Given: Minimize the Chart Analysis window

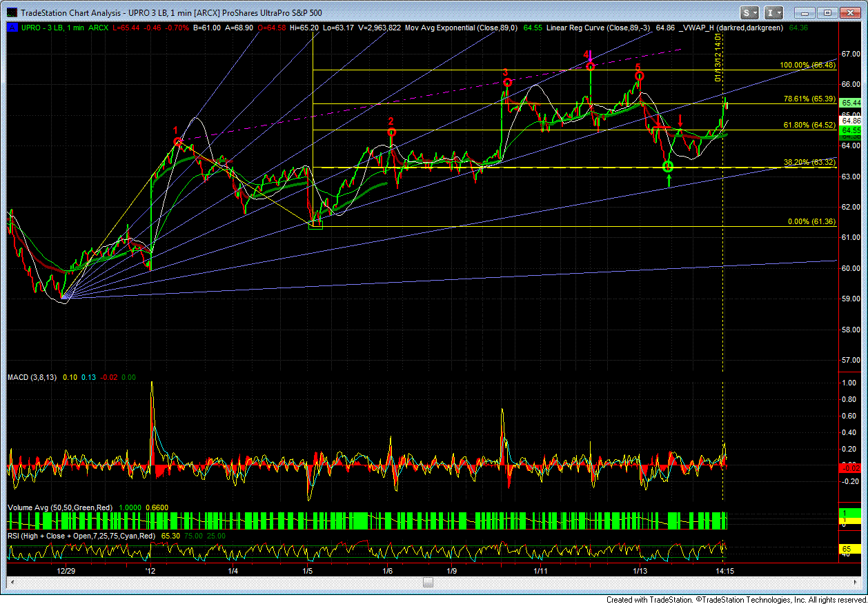Looking at the screenshot, I should 805,12.
